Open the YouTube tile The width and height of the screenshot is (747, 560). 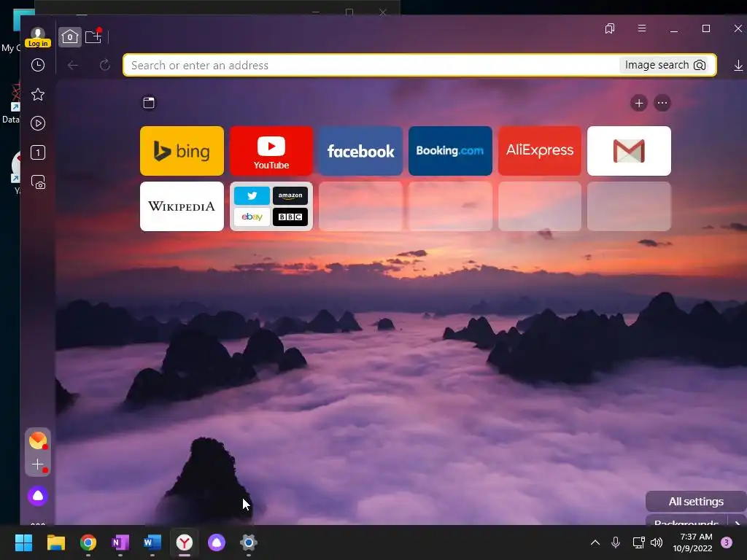pos(271,151)
